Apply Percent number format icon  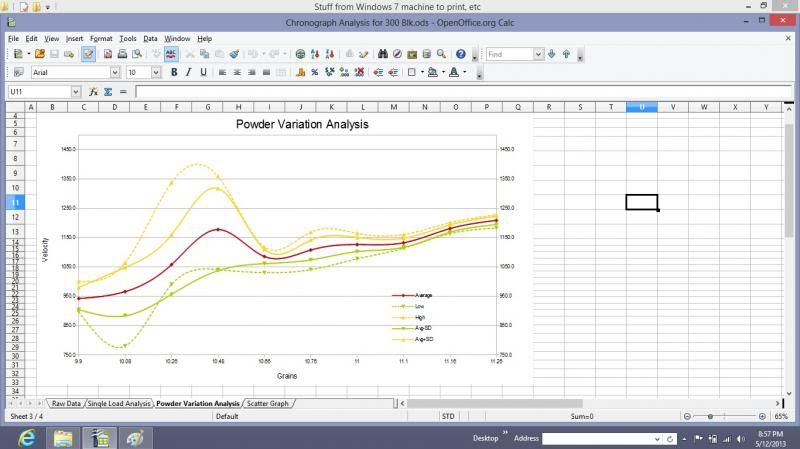pyautogui.click(x=315, y=72)
